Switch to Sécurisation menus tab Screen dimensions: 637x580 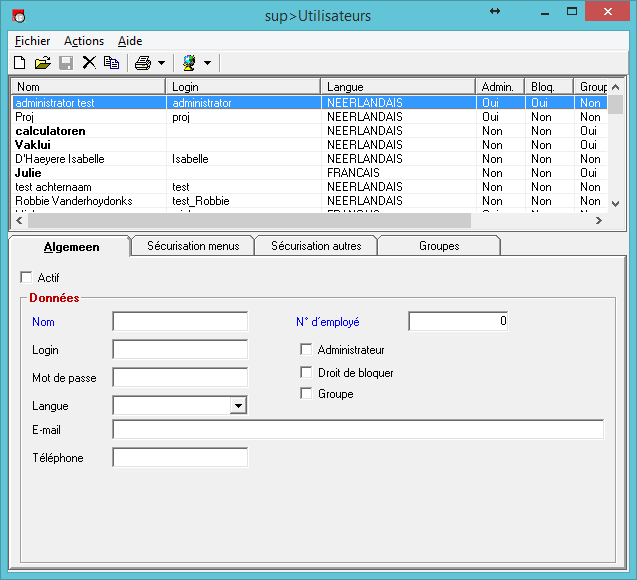193,246
